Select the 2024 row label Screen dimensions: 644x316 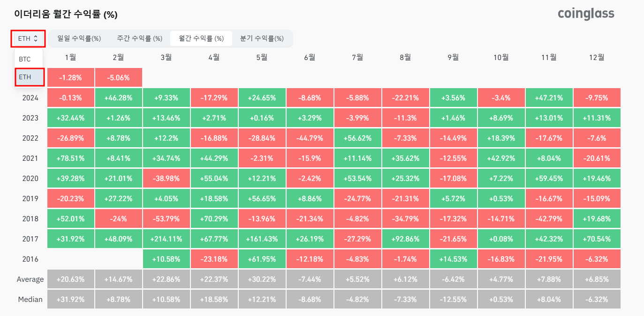pos(29,98)
